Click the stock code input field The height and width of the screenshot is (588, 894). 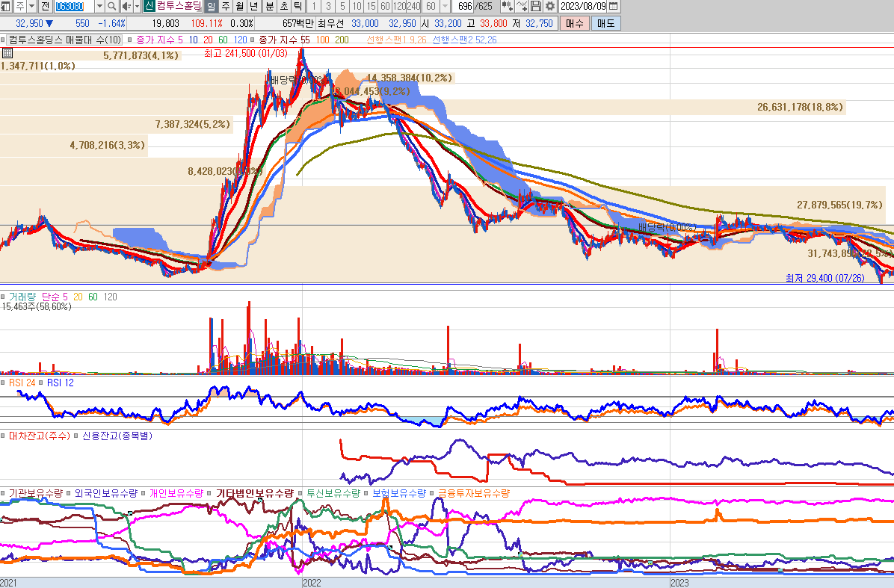tap(73, 6)
